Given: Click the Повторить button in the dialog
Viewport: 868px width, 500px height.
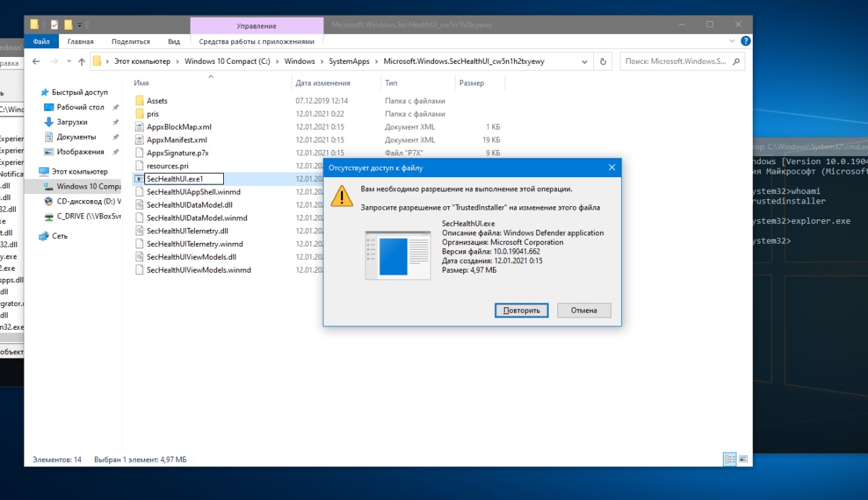Looking at the screenshot, I should pos(521,310).
